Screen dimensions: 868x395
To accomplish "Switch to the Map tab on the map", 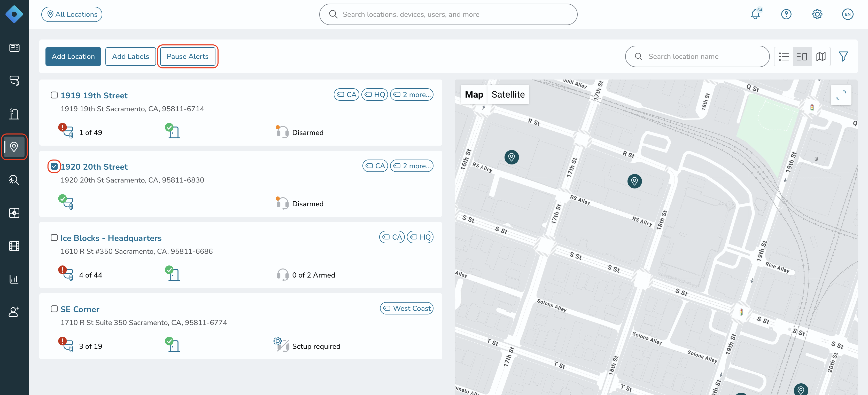I will pos(474,94).
